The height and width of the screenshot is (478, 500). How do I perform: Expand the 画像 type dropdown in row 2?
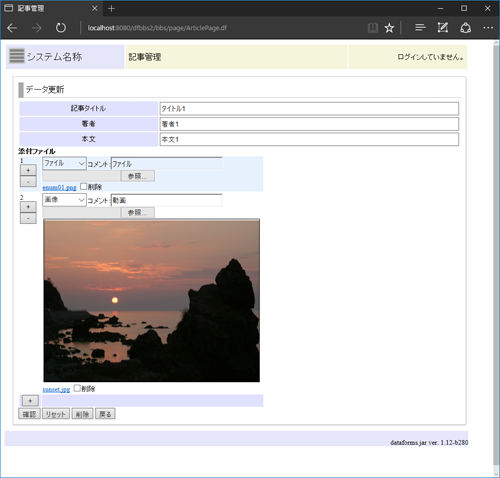[x=64, y=200]
